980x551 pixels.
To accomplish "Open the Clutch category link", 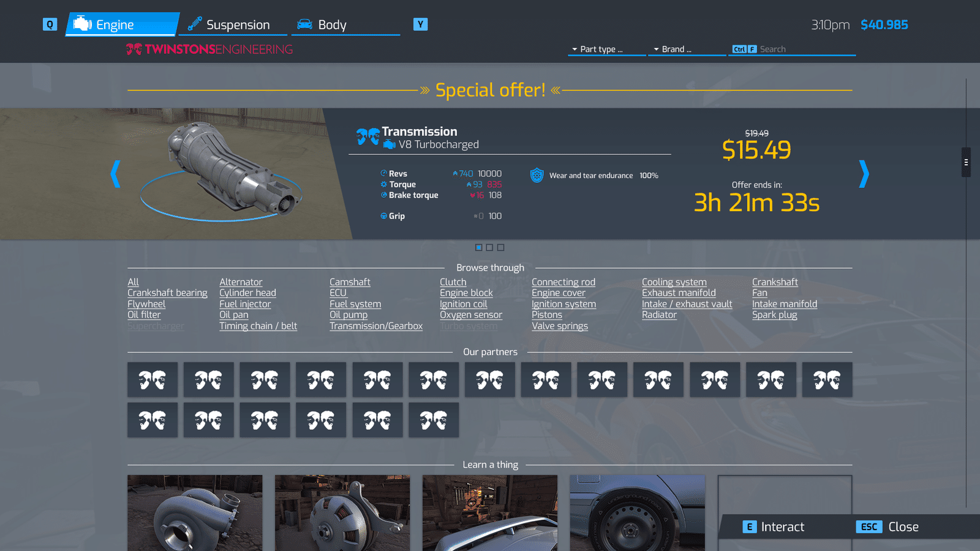I will [453, 282].
